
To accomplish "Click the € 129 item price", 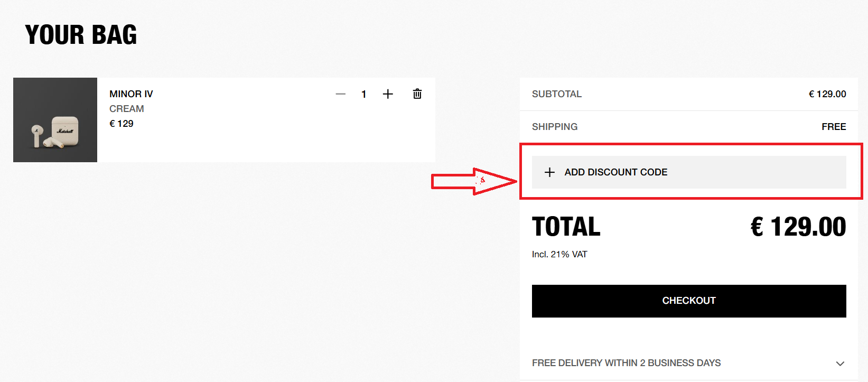I will point(122,124).
